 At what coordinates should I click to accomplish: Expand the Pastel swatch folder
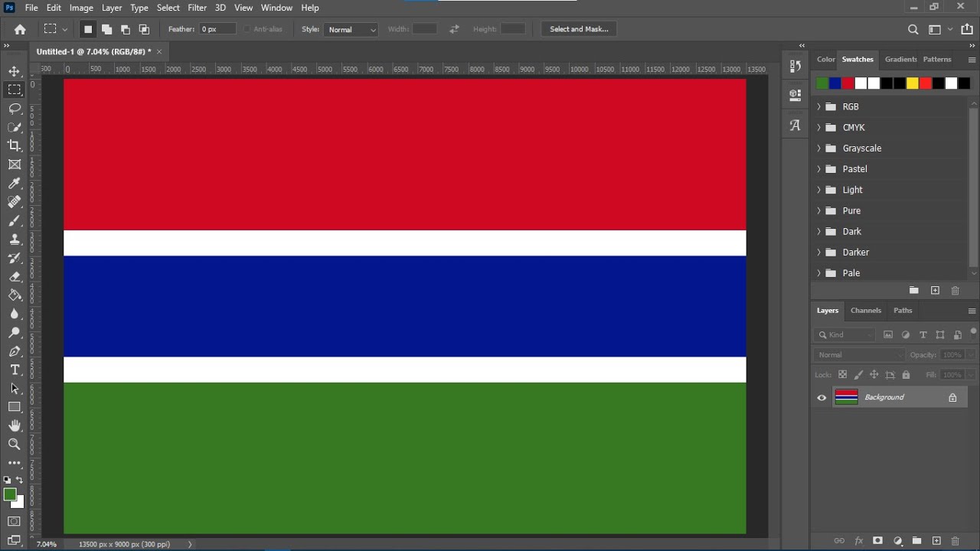point(818,168)
